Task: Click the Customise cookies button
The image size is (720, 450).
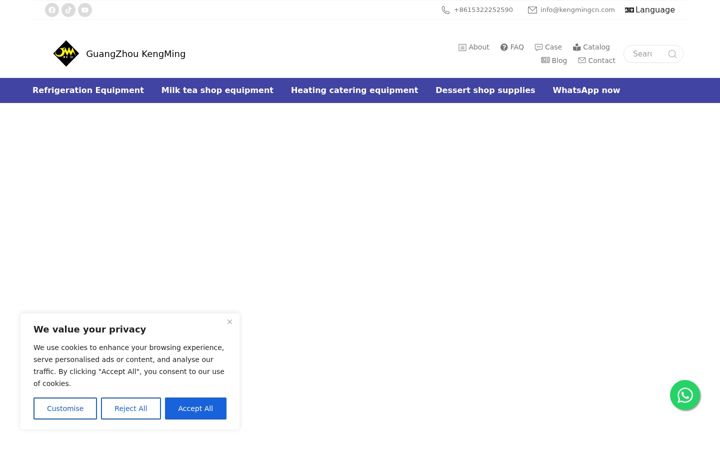Action: click(65, 408)
